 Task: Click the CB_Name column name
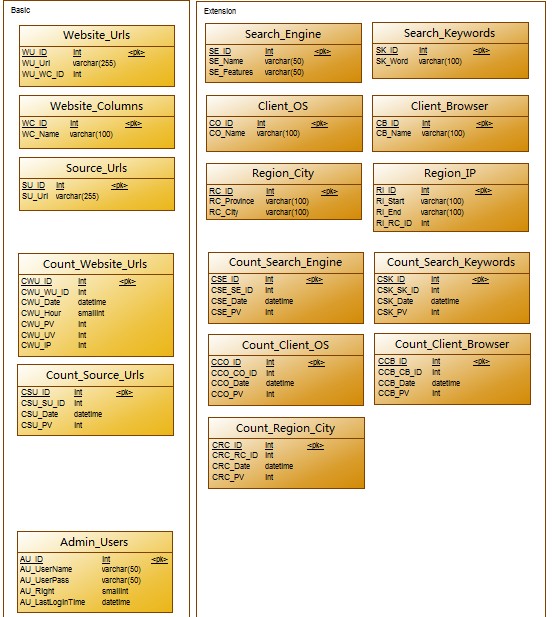(x=393, y=133)
